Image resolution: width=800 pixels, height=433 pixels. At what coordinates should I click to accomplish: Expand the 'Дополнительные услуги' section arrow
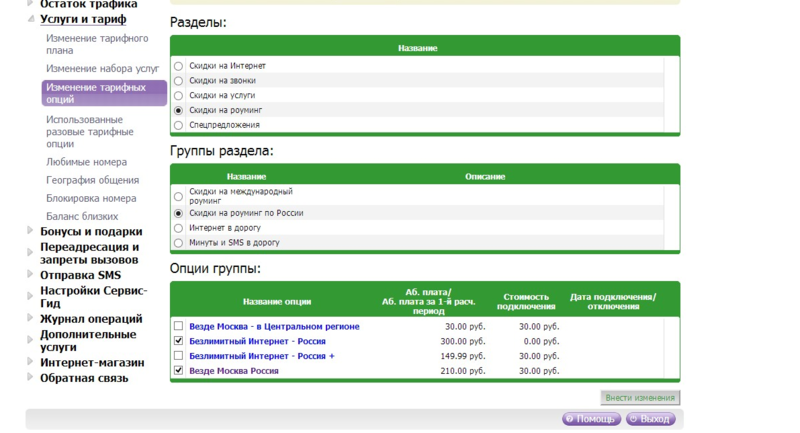coord(30,339)
